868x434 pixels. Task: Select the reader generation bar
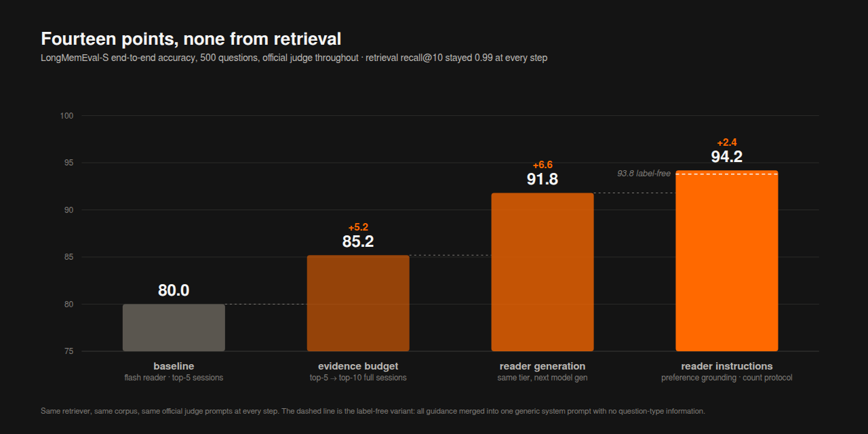(542, 272)
